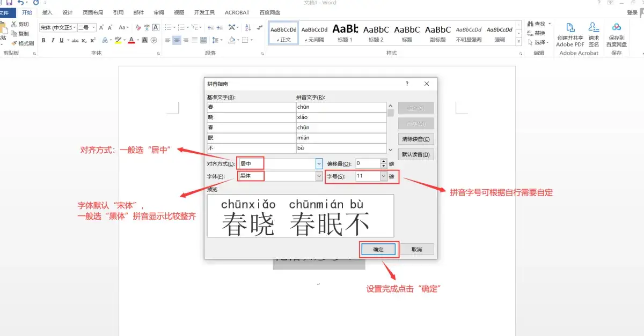Click the Italic formatting icon
This screenshot has height=336, width=644.
[x=53, y=40]
